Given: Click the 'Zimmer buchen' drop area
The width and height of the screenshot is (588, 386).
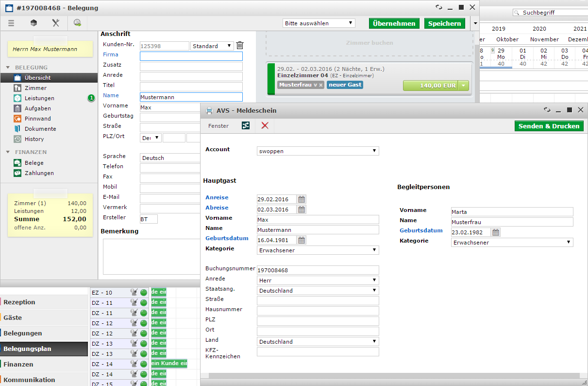Looking at the screenshot, I should [370, 43].
